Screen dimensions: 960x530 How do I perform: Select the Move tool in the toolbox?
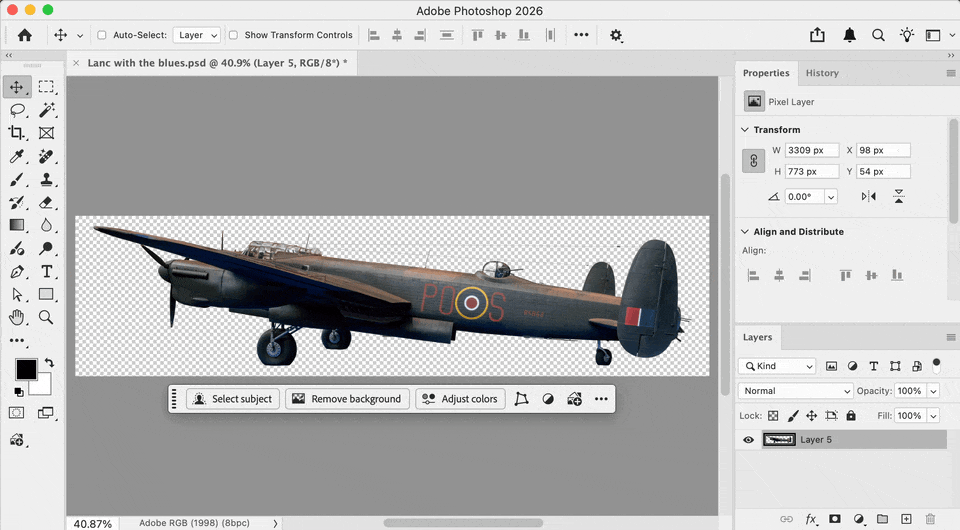(x=17, y=87)
